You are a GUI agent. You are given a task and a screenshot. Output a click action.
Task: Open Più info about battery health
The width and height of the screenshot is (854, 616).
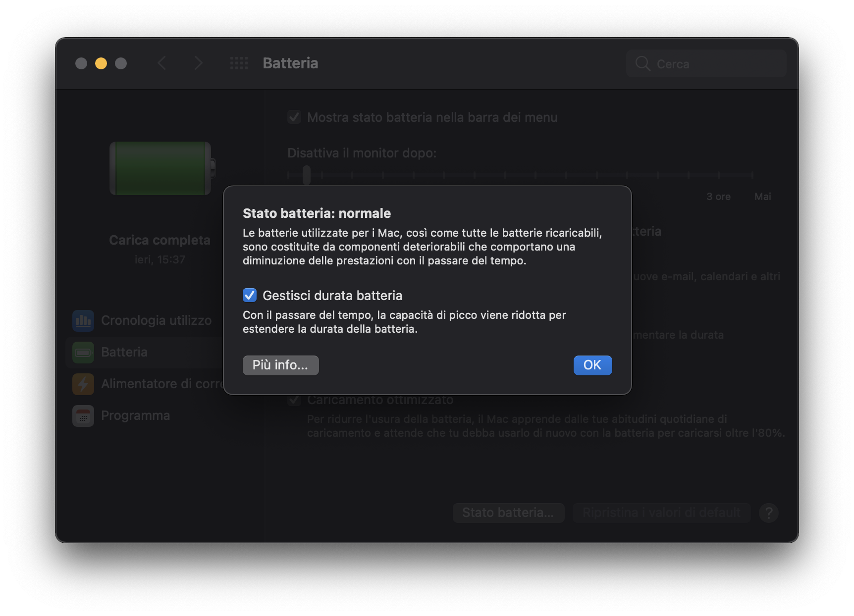click(280, 365)
